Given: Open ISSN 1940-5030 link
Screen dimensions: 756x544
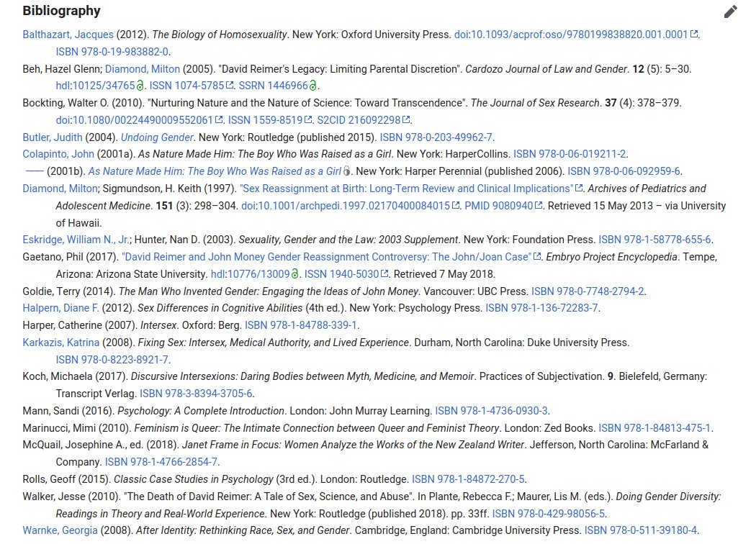Looking at the screenshot, I should tap(346, 274).
